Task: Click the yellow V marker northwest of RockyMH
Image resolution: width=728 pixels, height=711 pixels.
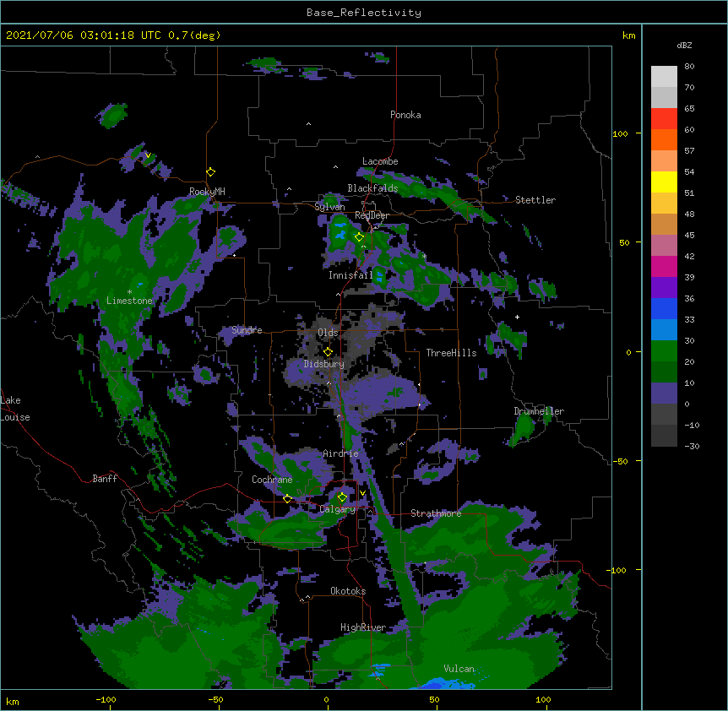Action: (148, 155)
